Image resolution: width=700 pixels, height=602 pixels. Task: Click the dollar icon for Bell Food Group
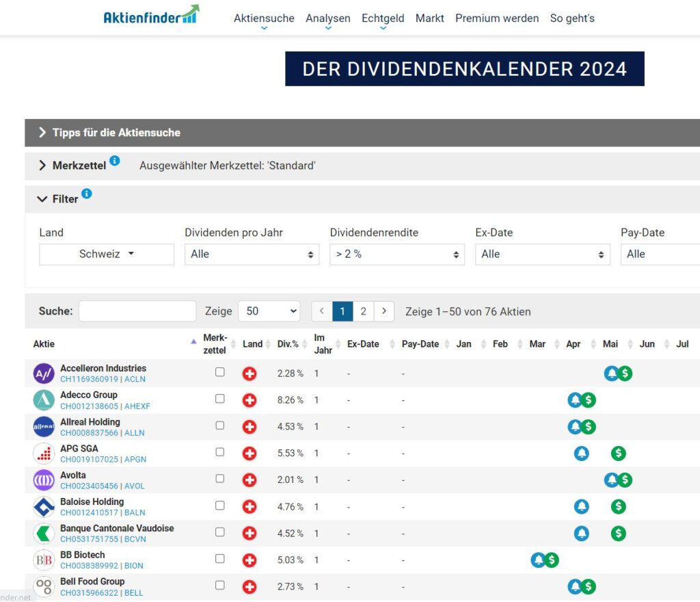589,586
